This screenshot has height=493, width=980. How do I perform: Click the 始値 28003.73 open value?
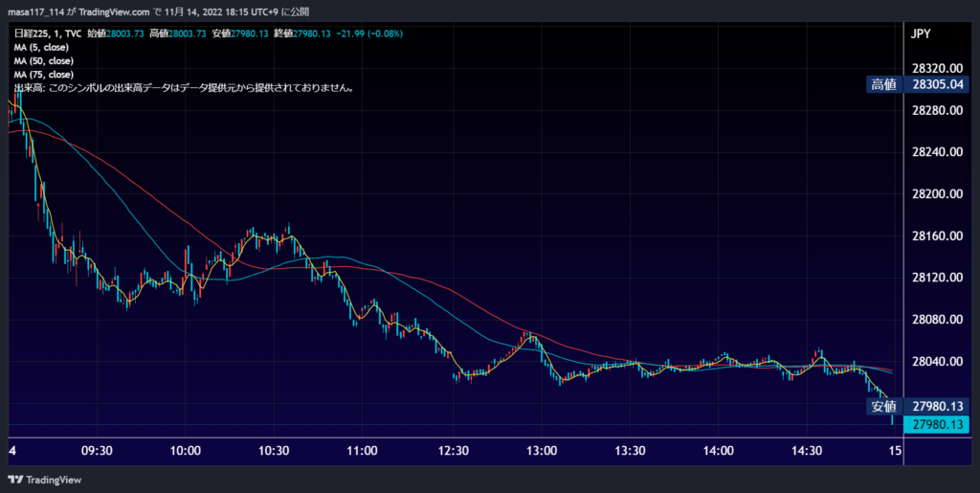(x=116, y=34)
